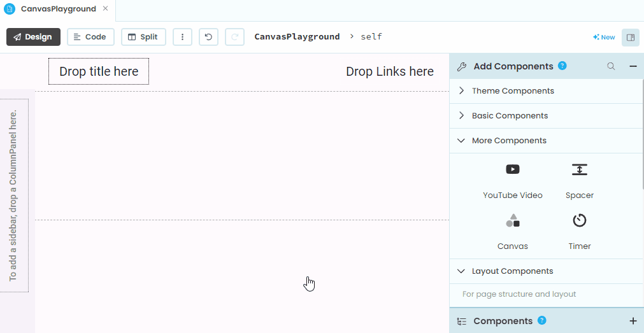
Task: Select the Canvas component icon
Action: 513,220
